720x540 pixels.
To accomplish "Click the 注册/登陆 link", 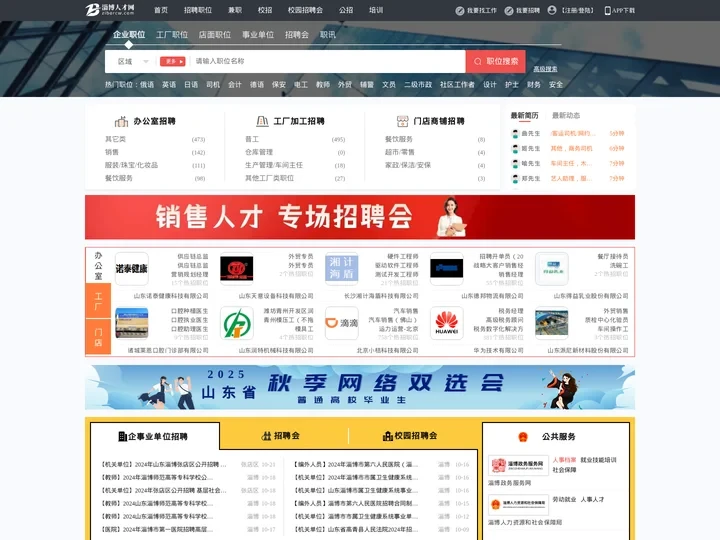I will pyautogui.click(x=578, y=11).
